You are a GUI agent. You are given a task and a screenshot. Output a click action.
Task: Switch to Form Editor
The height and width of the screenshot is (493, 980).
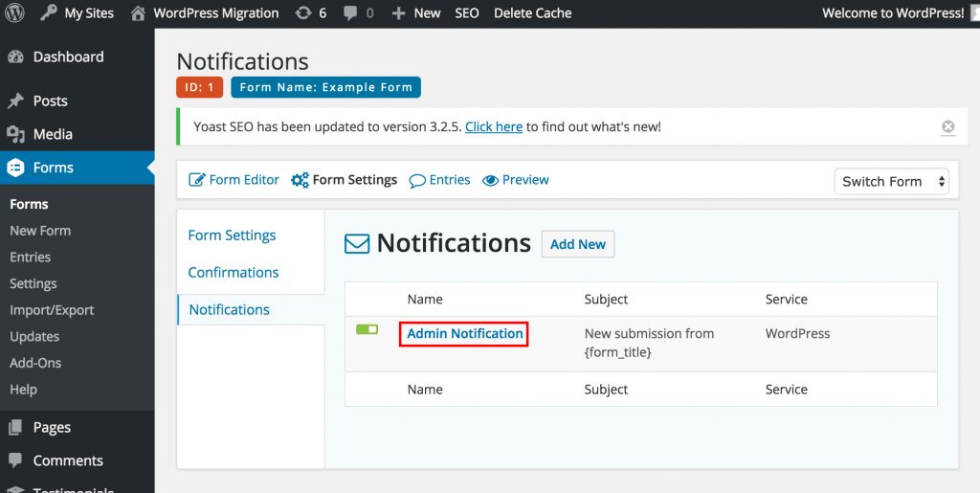(244, 180)
